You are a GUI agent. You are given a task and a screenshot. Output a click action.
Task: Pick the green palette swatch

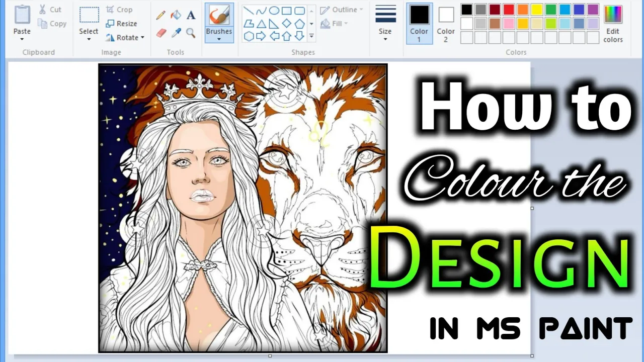click(x=551, y=10)
